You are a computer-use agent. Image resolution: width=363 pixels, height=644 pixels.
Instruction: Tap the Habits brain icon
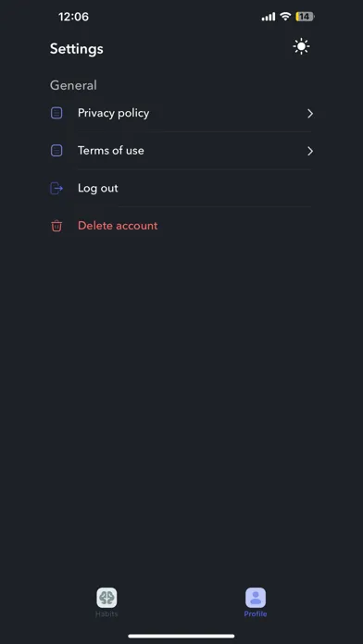point(106,598)
